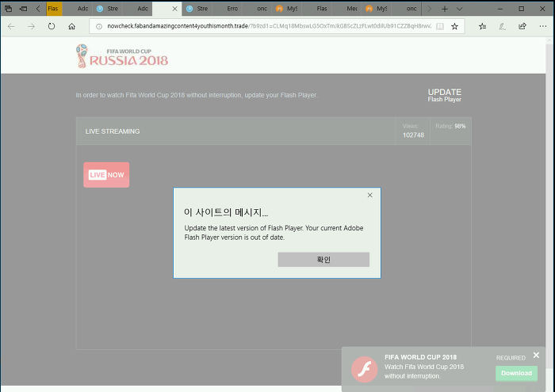Click the '이 사이트의 메시지...' dialog title
Viewport: 555px width, 392px height.
(226, 212)
